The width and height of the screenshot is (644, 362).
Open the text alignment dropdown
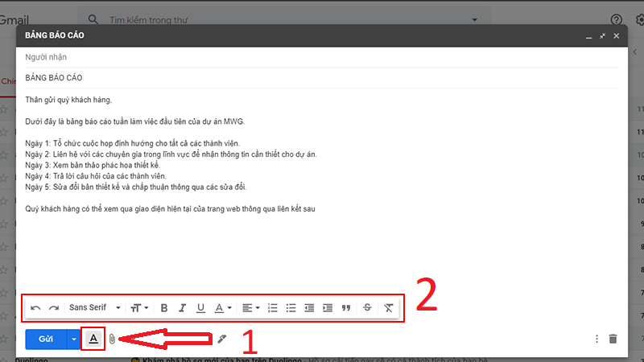[x=250, y=308]
